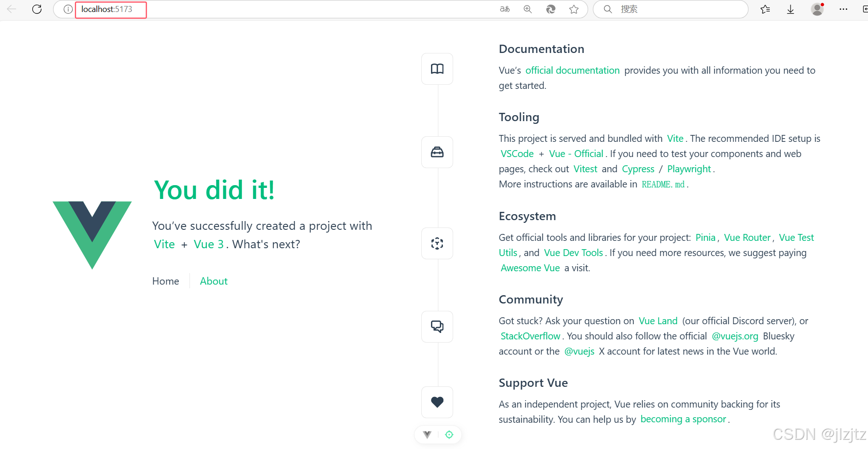Open the Vue Router link

(x=747, y=238)
